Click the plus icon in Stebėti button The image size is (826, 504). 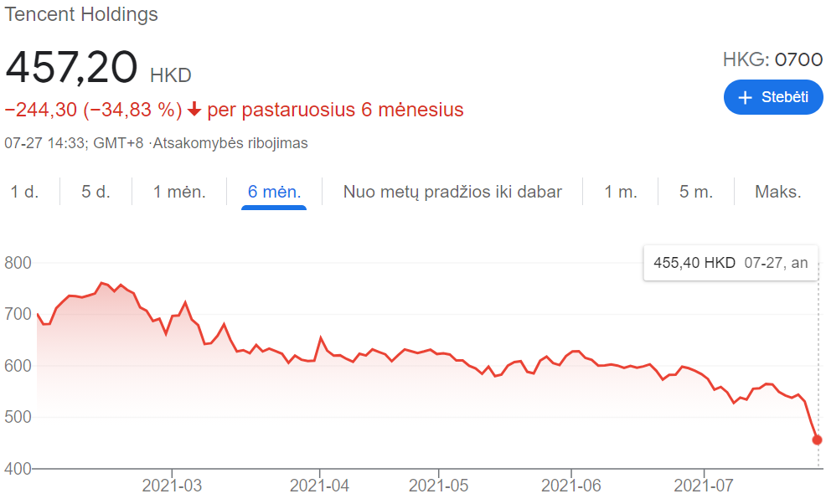pyautogui.click(x=745, y=97)
